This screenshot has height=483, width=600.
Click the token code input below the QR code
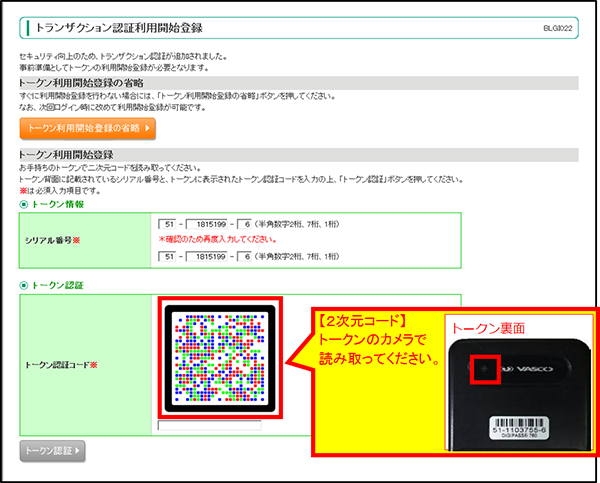(x=210, y=426)
